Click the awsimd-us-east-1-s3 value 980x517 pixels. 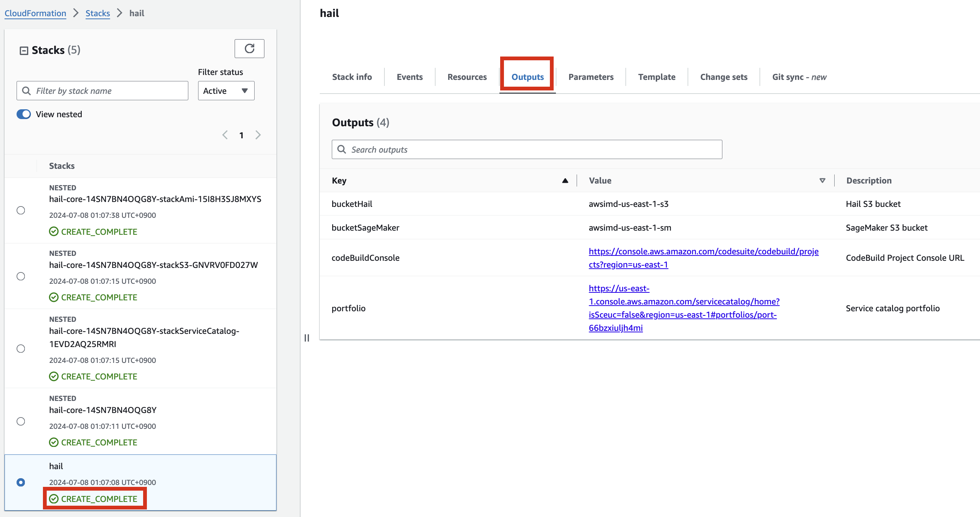(x=629, y=204)
